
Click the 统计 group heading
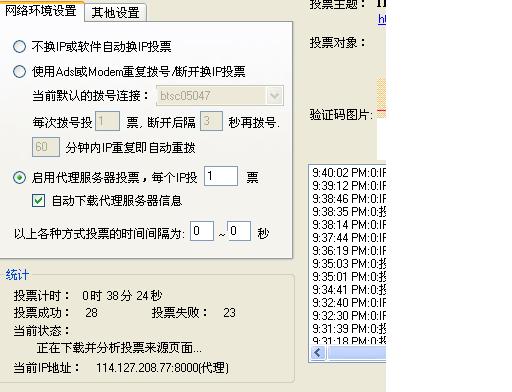tap(17, 275)
